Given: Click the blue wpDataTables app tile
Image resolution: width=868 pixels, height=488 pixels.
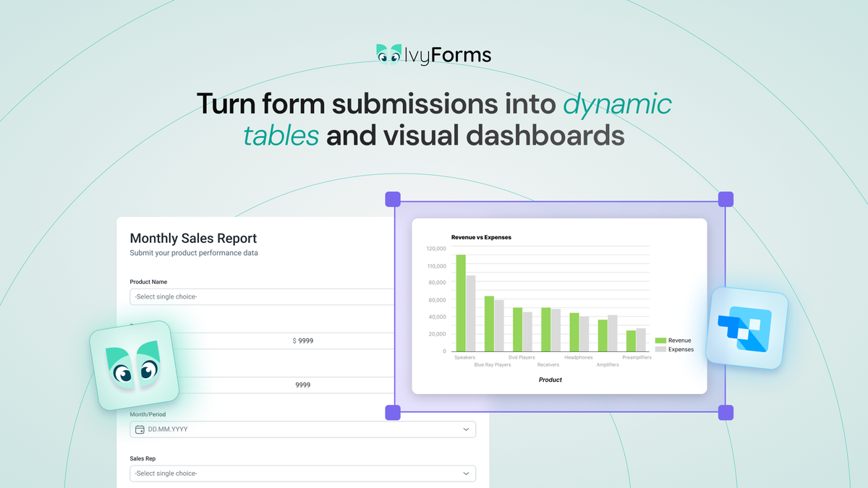Looking at the screenshot, I should pos(746,329).
